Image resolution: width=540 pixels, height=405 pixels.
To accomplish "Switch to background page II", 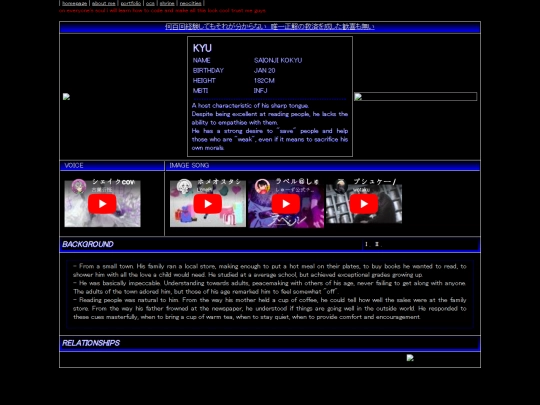I will coord(377,244).
